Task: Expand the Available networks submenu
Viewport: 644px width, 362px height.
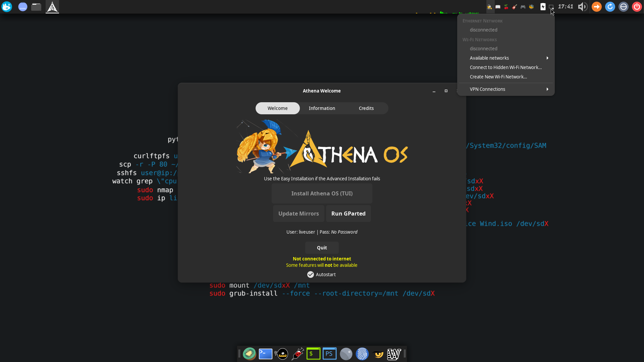Action: [x=506, y=58]
